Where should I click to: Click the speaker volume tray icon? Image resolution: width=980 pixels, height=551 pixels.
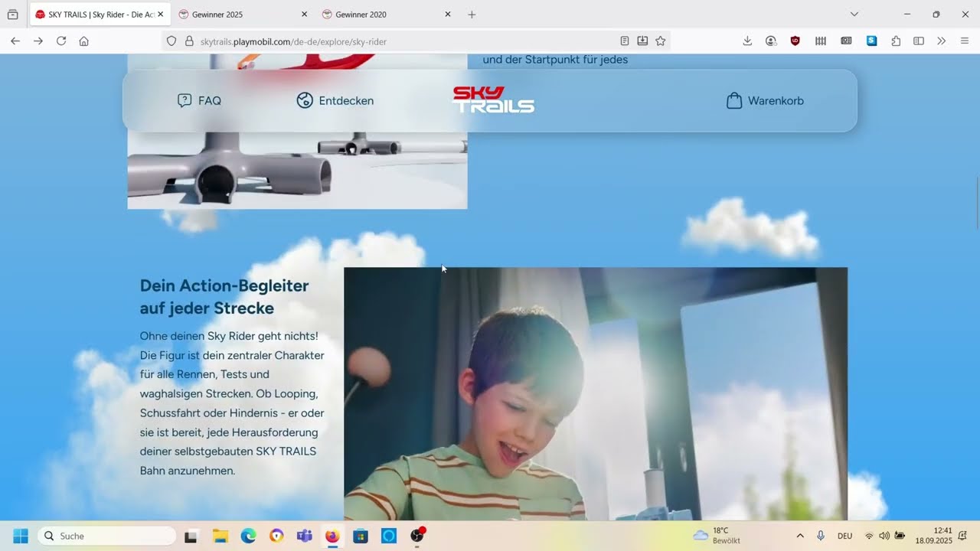tap(884, 536)
